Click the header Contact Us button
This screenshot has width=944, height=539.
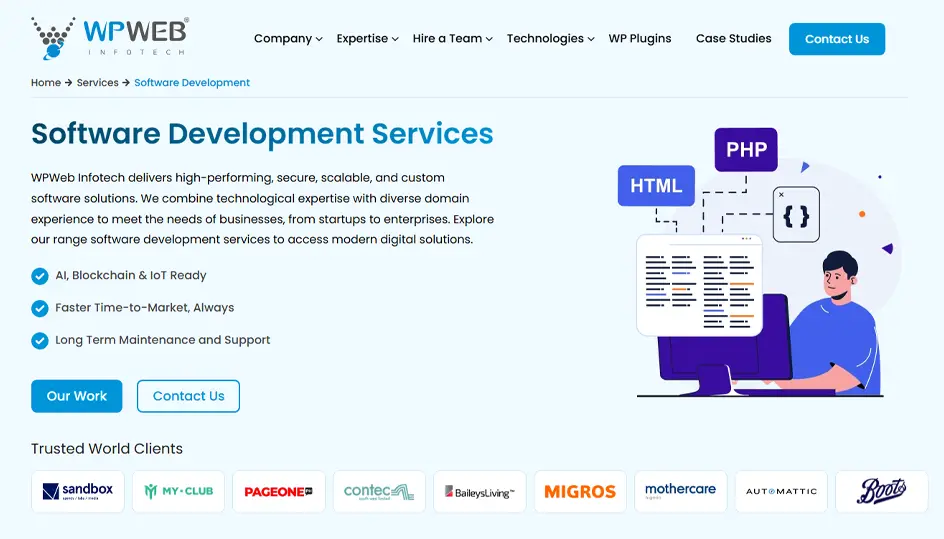pyautogui.click(x=837, y=39)
